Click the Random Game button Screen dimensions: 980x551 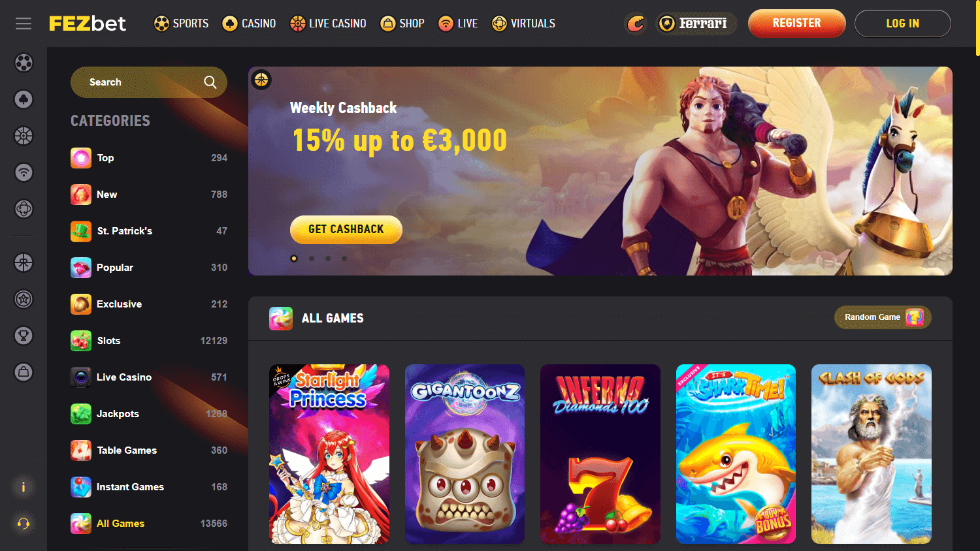click(x=883, y=317)
